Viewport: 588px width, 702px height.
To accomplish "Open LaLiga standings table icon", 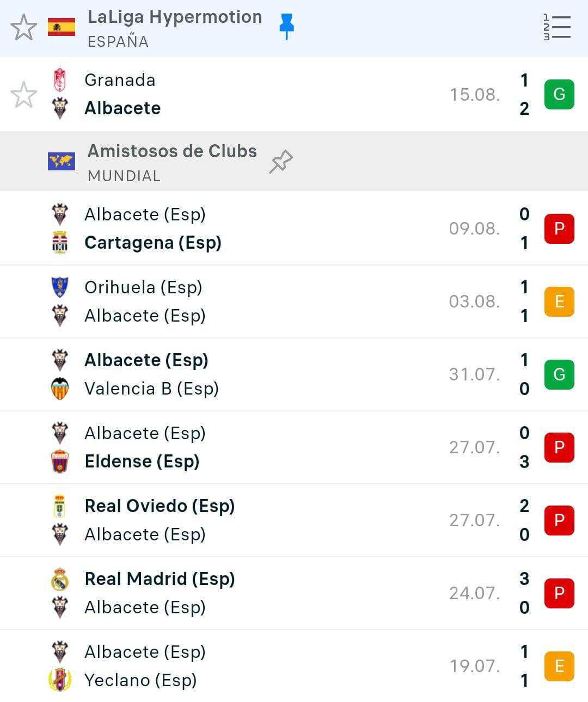I will pyautogui.click(x=557, y=27).
